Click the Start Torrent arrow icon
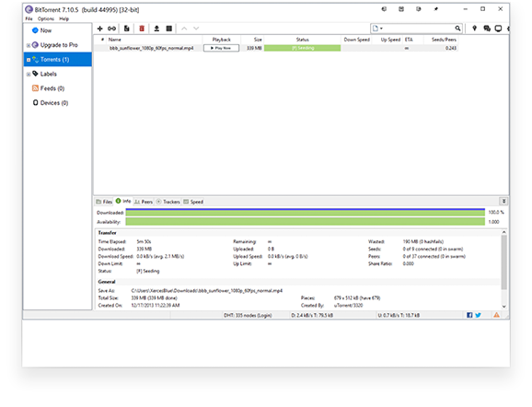The image size is (532, 407). 156,29
